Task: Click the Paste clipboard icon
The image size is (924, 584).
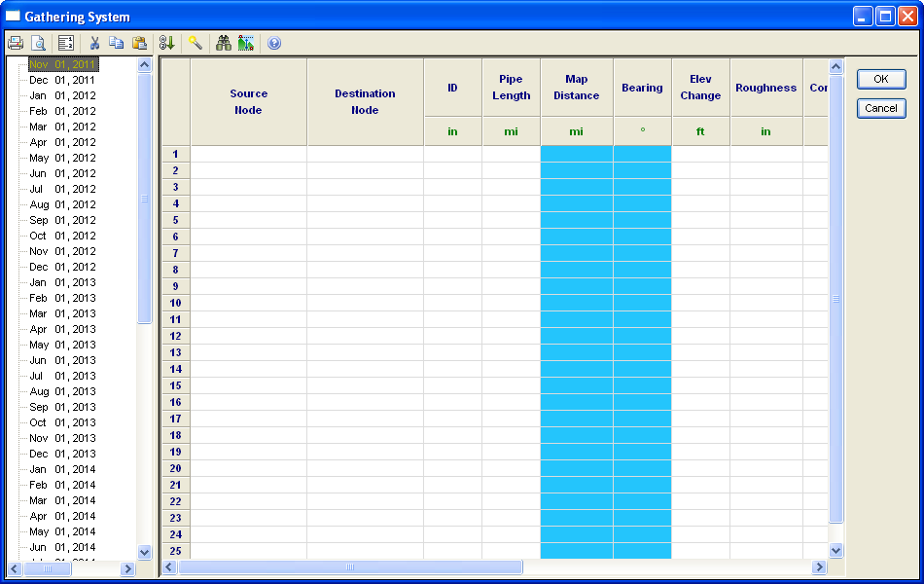Action: point(139,43)
